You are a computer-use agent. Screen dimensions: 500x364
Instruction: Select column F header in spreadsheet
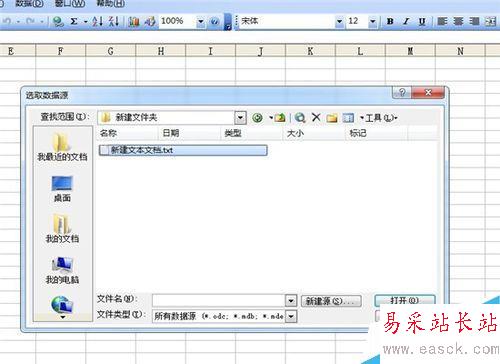coord(61,51)
